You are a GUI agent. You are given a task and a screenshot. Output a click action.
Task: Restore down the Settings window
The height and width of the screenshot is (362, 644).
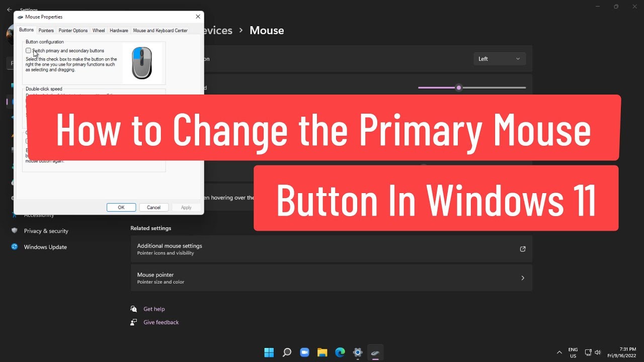(x=616, y=7)
